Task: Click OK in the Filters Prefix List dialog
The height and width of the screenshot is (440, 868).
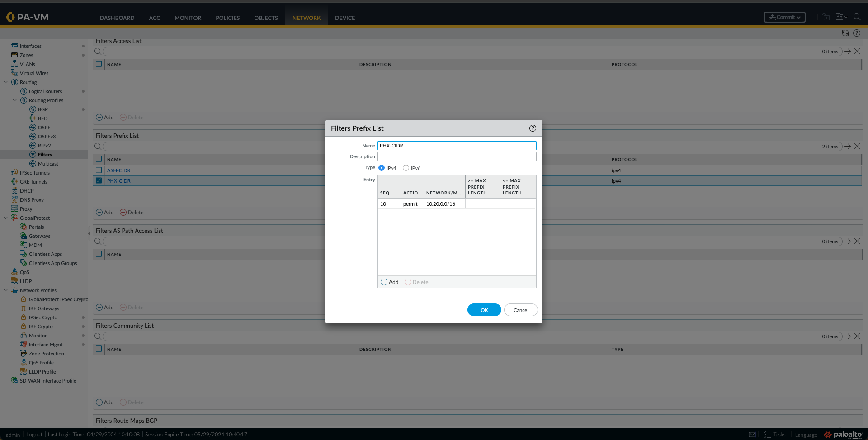Action: 484,310
